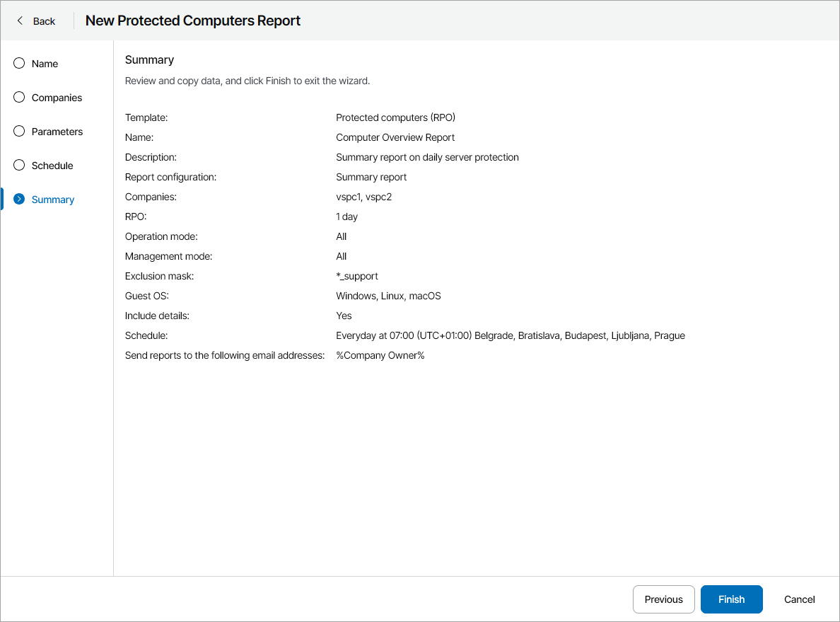Screen dimensions: 840x622
Task: Click the Name step circle indicator
Action: 19,63
